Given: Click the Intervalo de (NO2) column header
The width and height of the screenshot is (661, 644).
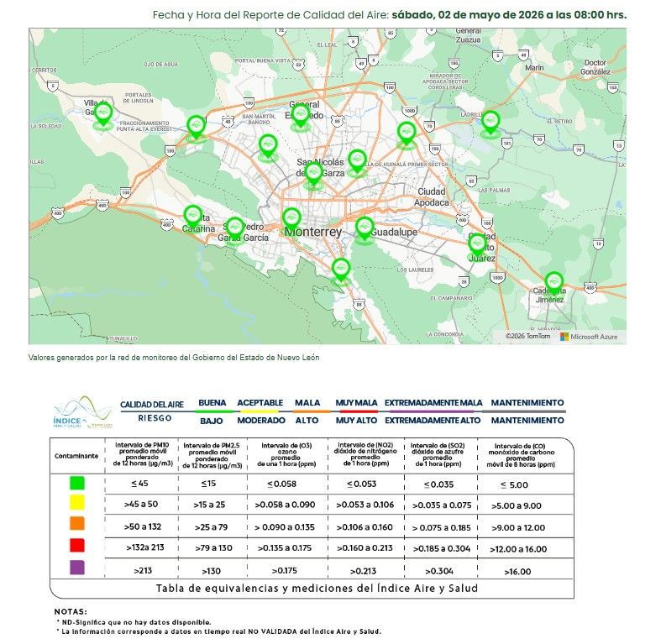Looking at the screenshot, I should (x=365, y=454).
